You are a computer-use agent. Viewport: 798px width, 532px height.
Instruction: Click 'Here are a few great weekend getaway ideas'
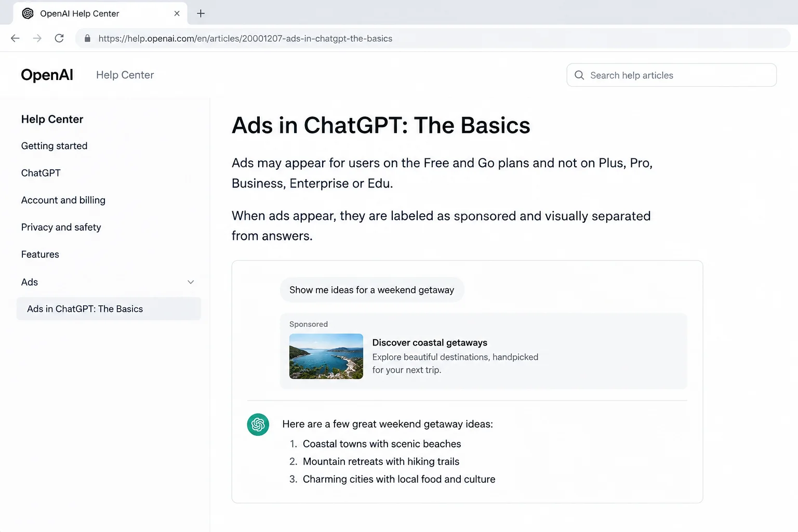coord(388,424)
